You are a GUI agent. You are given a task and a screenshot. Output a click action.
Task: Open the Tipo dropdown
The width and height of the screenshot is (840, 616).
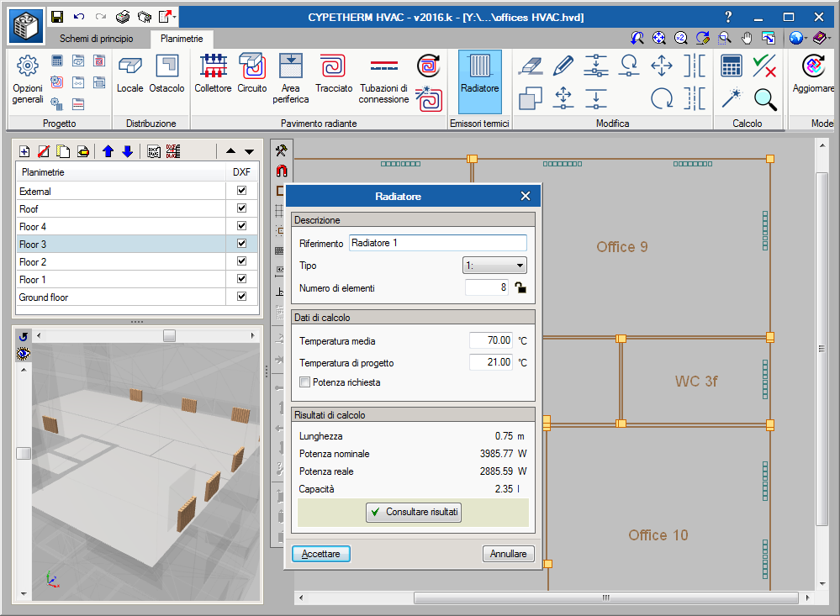pos(494,266)
